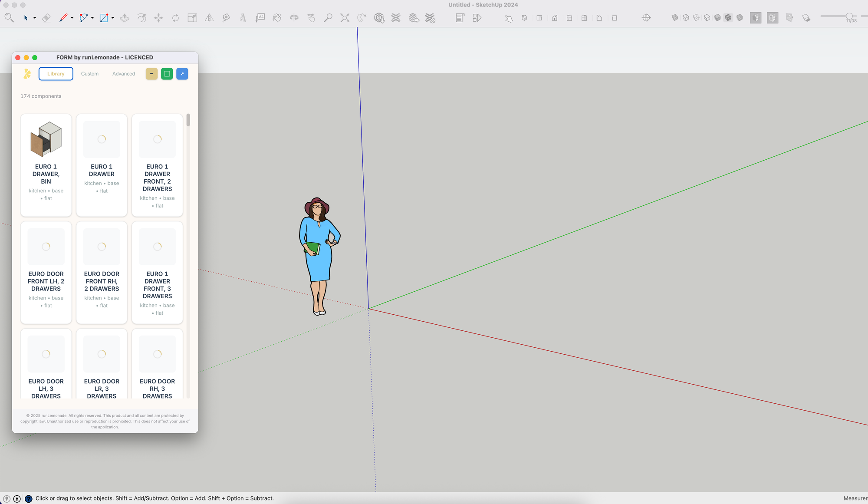868x504 pixels.
Task: Expand the Shapes tool dropdown arrow
Action: pos(113,18)
